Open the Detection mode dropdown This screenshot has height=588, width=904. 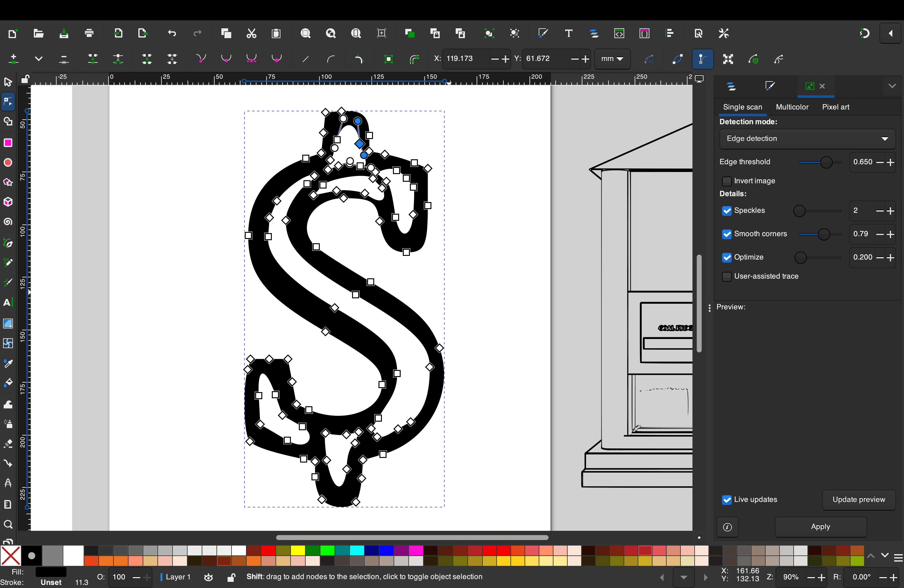(x=807, y=139)
